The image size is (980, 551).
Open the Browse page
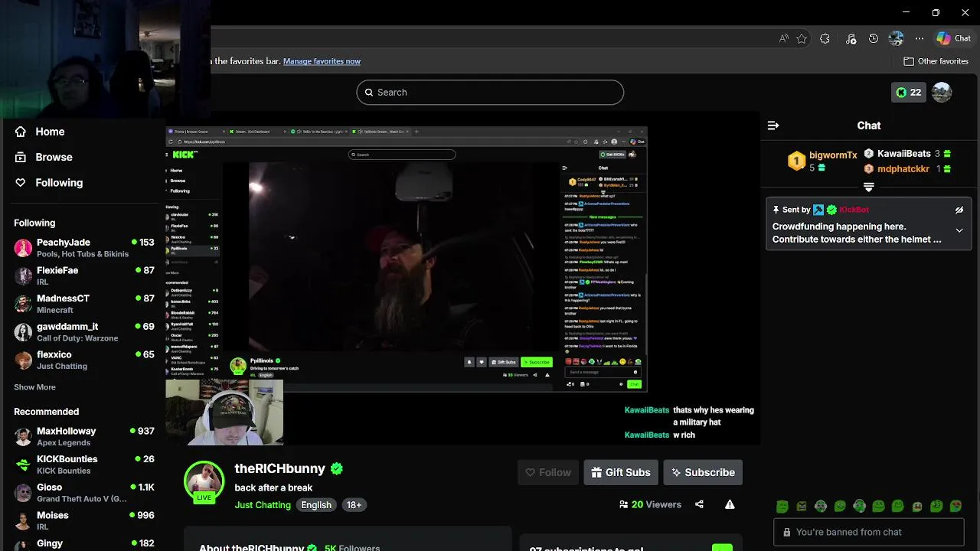54,157
